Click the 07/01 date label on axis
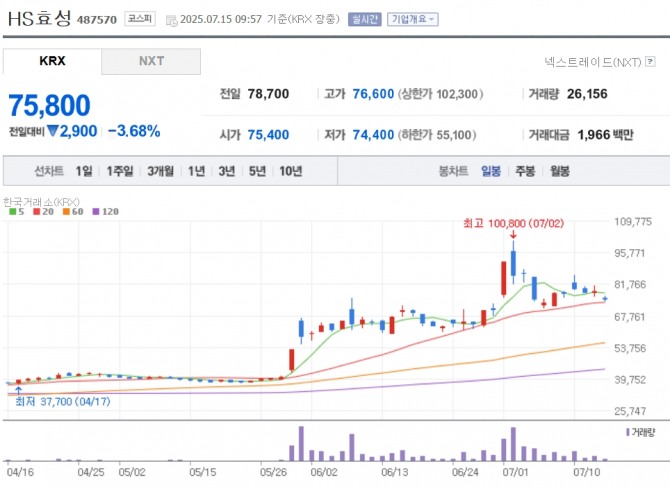670x489 pixels. [515, 472]
